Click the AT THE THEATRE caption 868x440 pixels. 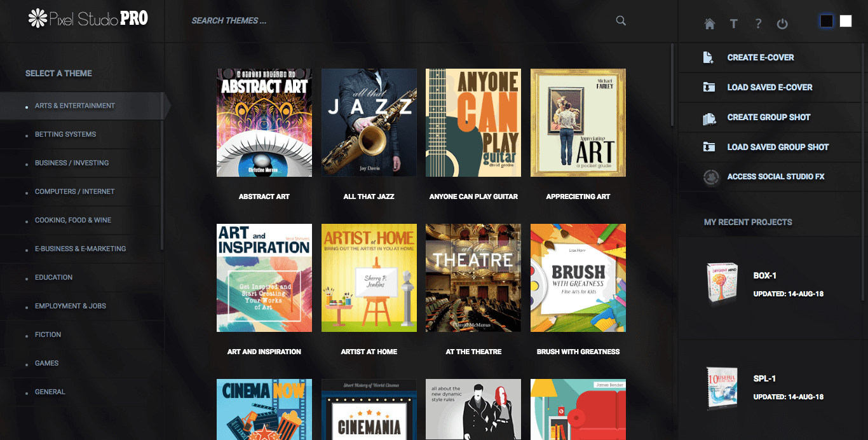coord(473,352)
